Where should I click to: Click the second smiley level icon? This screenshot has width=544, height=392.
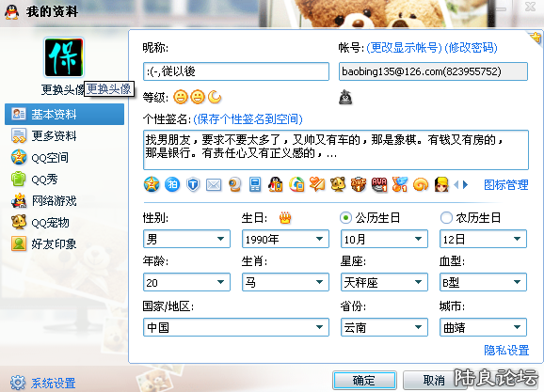198,97
